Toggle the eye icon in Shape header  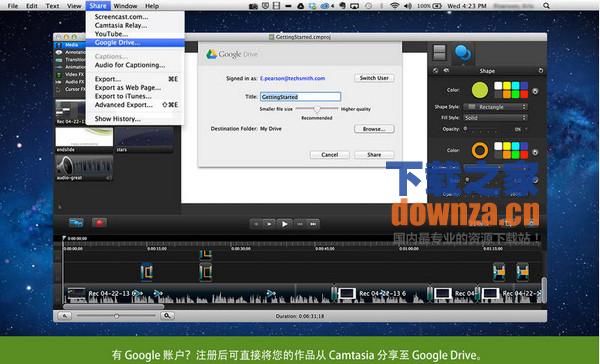[446, 70]
